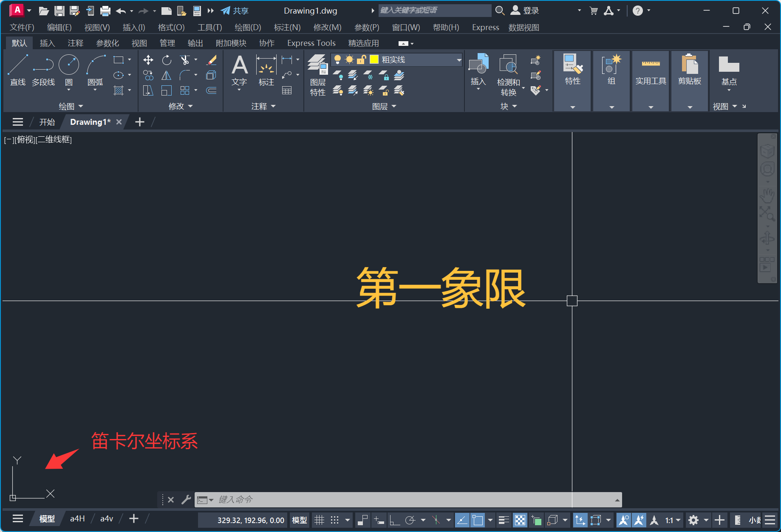Switch to the a4H layout tab

click(x=77, y=519)
